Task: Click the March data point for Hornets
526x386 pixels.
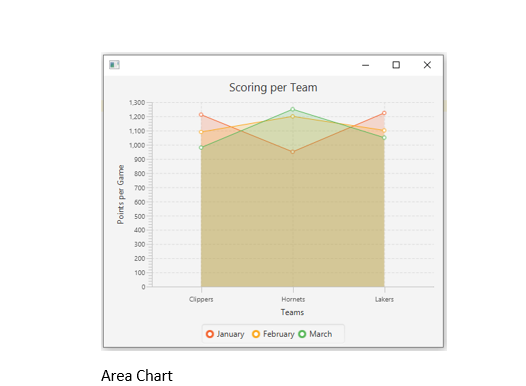Action: 293,109
